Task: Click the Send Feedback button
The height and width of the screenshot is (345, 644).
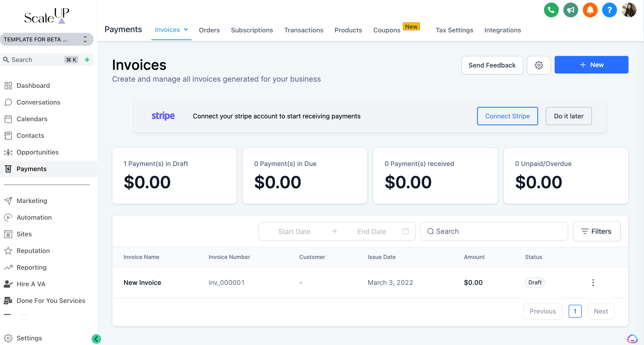Action: [x=492, y=65]
